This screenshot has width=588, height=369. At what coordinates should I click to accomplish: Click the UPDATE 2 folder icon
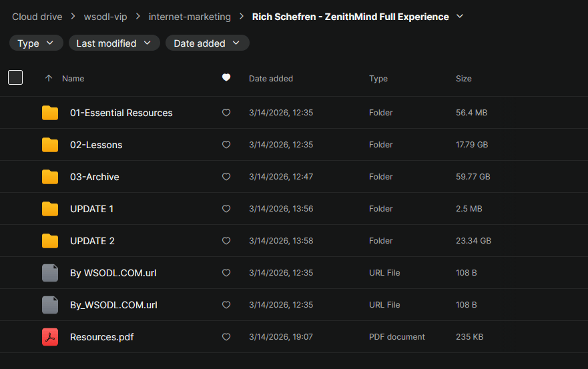tap(50, 241)
